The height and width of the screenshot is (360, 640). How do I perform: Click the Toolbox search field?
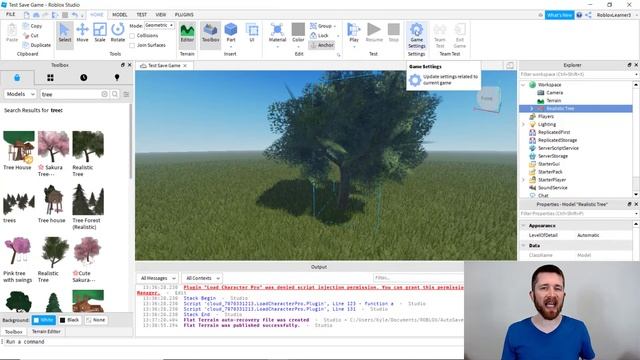point(71,94)
